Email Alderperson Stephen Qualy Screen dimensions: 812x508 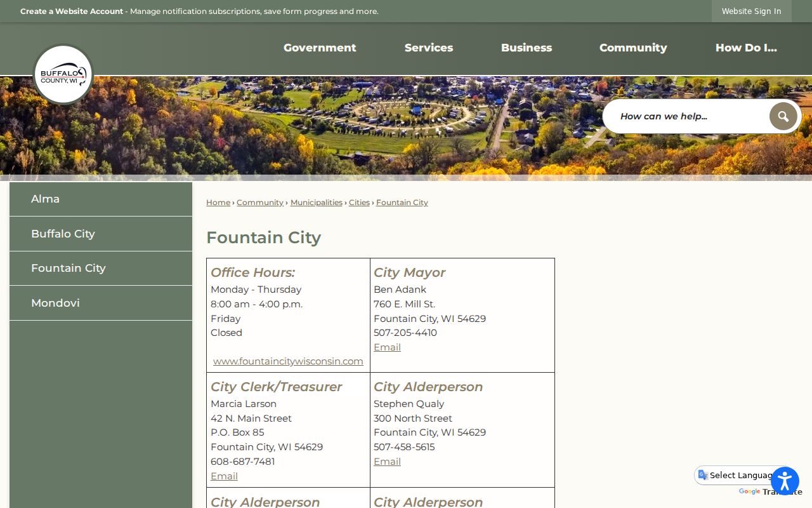[x=387, y=461]
